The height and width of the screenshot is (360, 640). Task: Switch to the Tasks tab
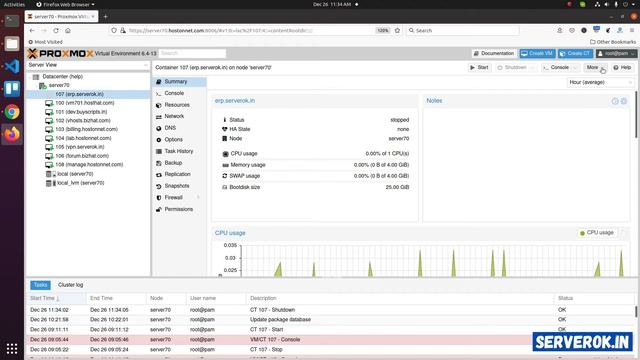(40, 285)
